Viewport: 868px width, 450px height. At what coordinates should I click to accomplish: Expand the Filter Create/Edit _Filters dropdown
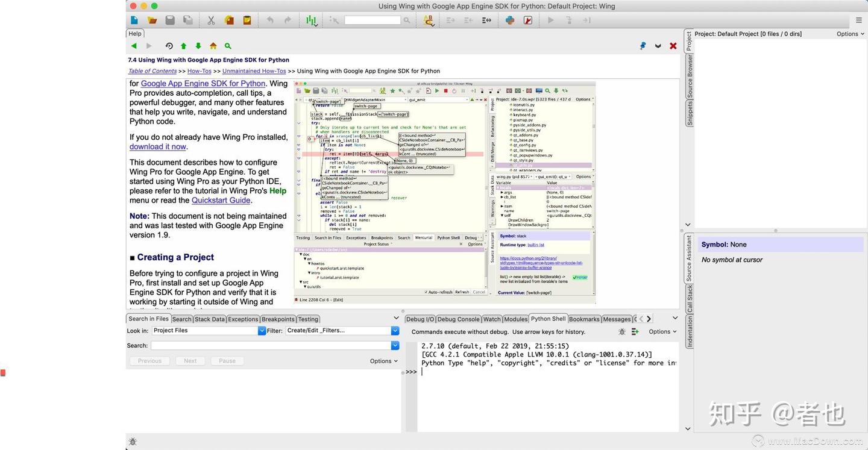pyautogui.click(x=395, y=330)
